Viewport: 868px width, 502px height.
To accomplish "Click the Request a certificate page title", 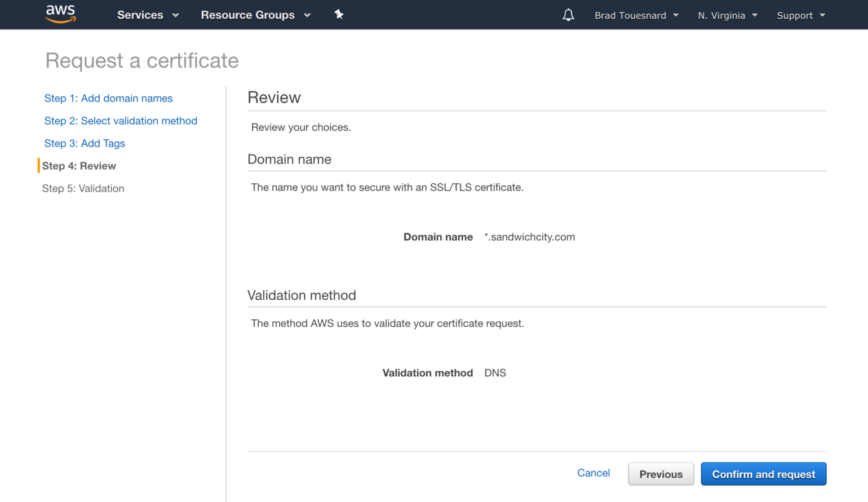I will [x=141, y=60].
